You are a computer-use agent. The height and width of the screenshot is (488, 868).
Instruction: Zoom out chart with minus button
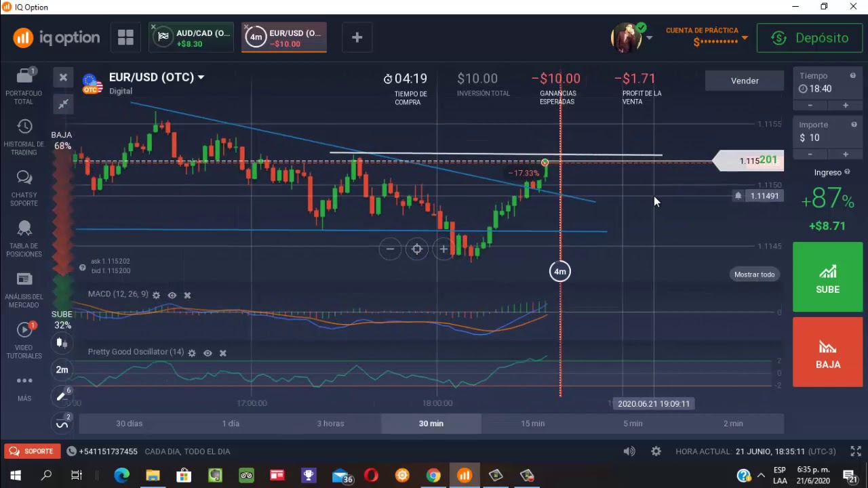pos(390,249)
